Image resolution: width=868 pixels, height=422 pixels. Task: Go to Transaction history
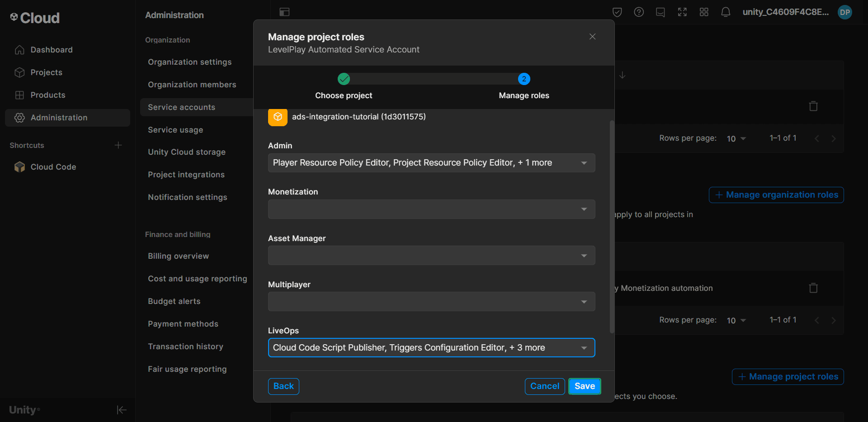tap(185, 346)
